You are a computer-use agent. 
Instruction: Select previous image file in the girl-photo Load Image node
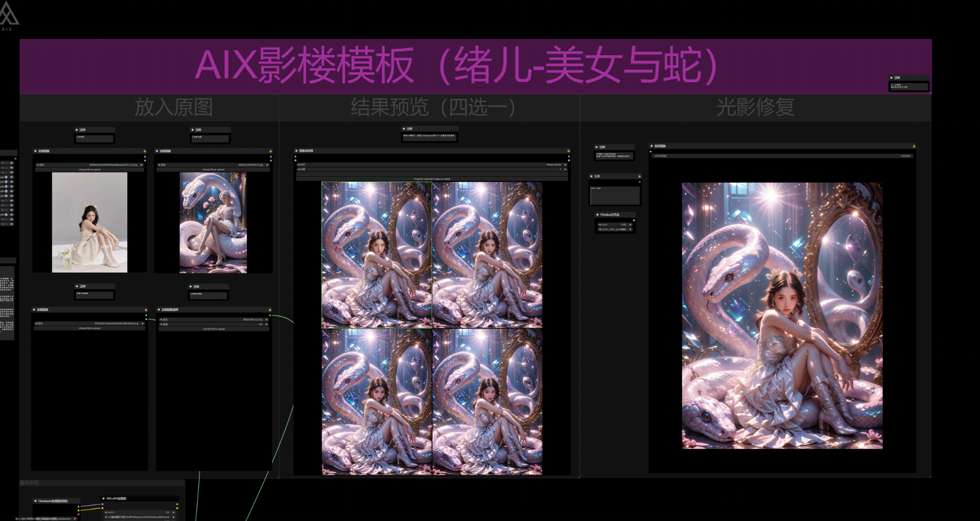[38, 165]
